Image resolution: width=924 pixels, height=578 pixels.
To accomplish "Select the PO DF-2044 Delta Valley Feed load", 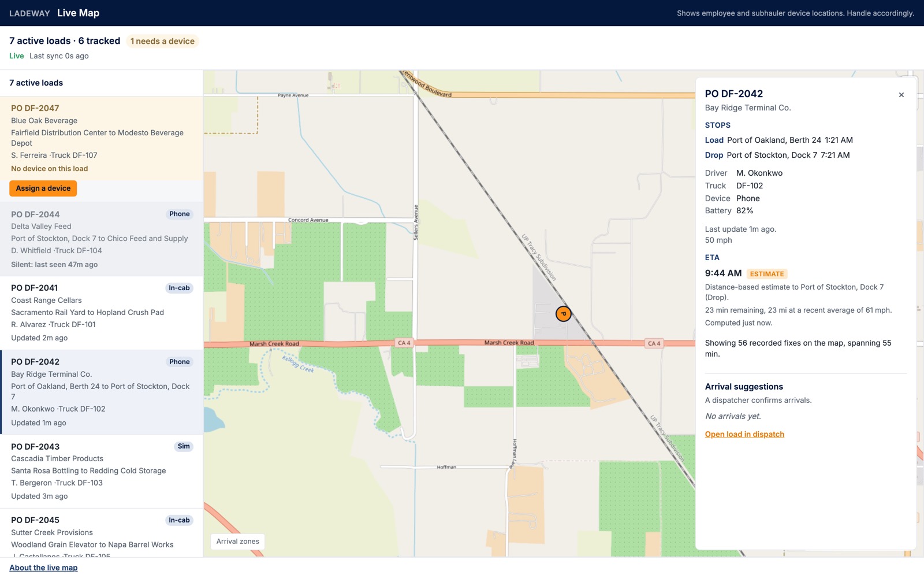I will click(x=101, y=239).
